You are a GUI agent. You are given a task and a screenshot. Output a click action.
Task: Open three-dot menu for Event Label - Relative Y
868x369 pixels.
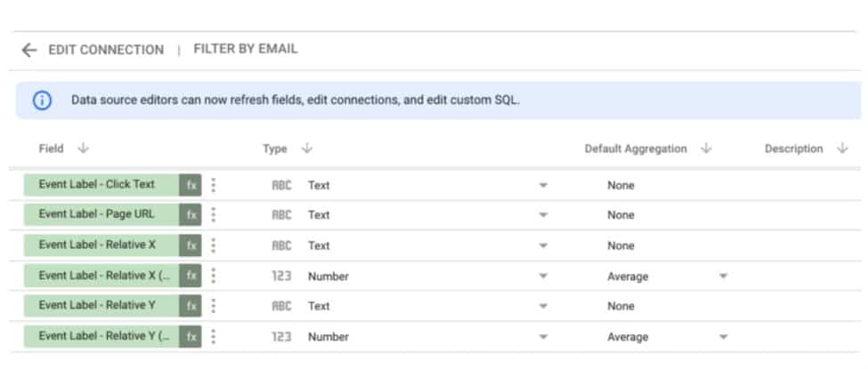point(213,306)
